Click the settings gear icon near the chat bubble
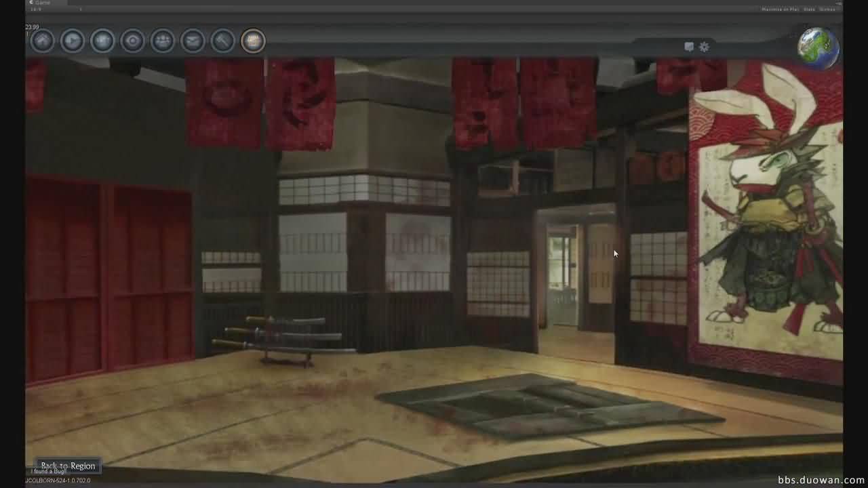The height and width of the screenshot is (488, 868). [x=703, y=47]
